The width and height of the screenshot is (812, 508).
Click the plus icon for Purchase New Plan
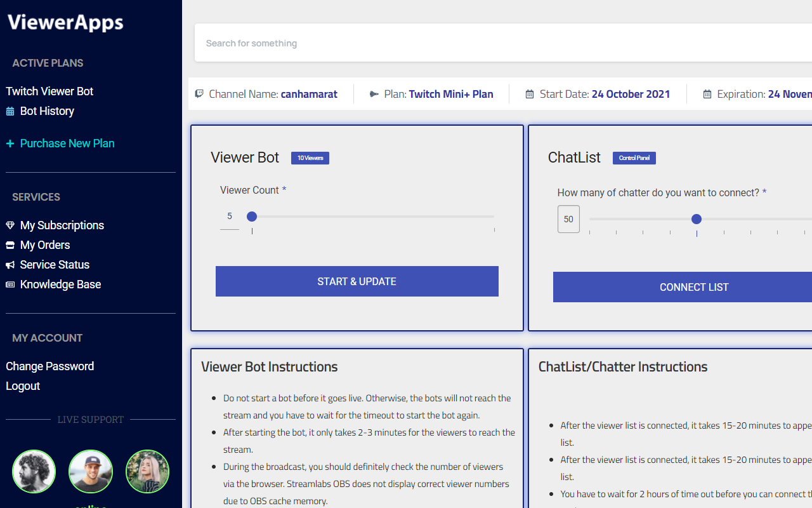click(10, 144)
